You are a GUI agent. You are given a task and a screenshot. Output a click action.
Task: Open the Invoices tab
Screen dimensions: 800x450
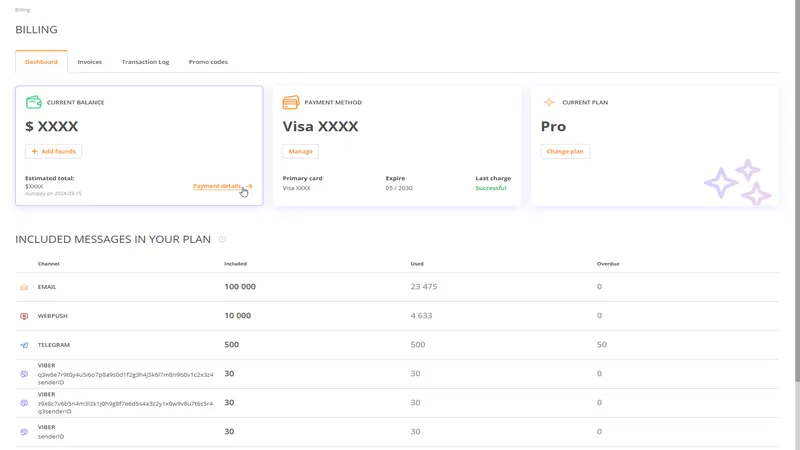pyautogui.click(x=90, y=62)
